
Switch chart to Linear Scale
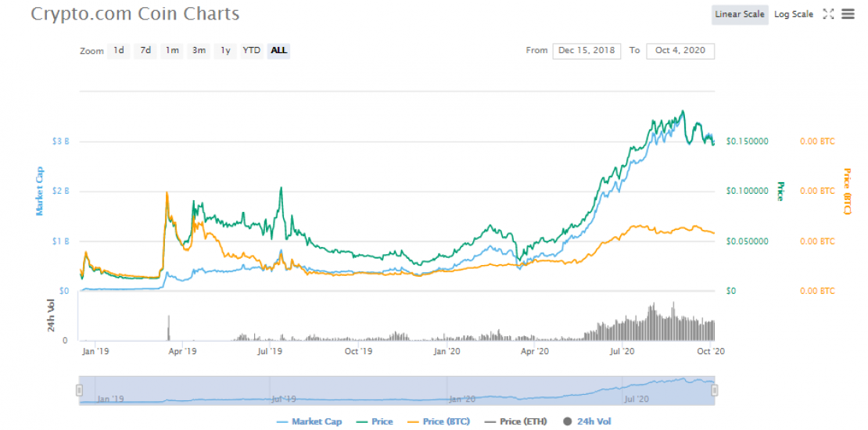[x=739, y=14]
